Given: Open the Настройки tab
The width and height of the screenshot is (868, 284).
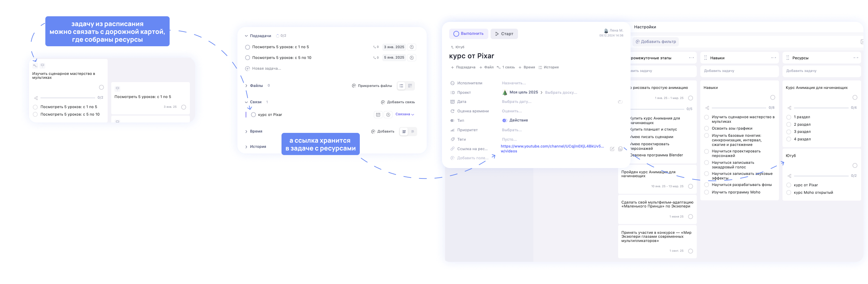Looking at the screenshot, I should [645, 27].
